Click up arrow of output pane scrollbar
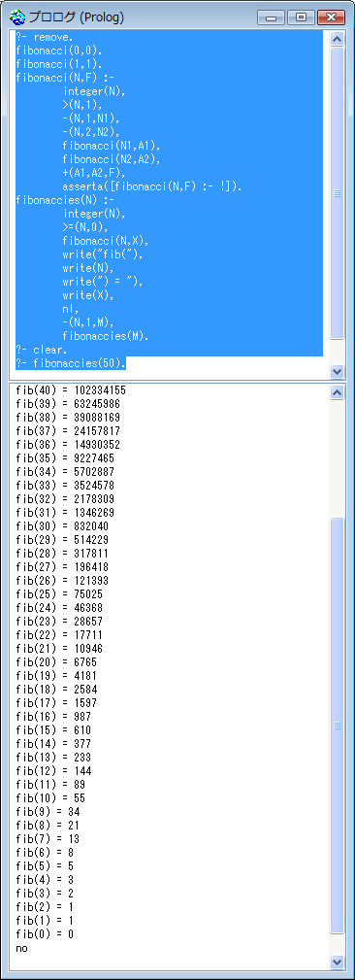 pos(337,392)
